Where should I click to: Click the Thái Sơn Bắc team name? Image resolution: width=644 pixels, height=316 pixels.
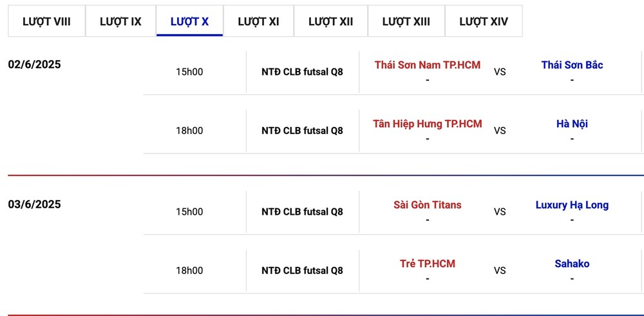572,65
